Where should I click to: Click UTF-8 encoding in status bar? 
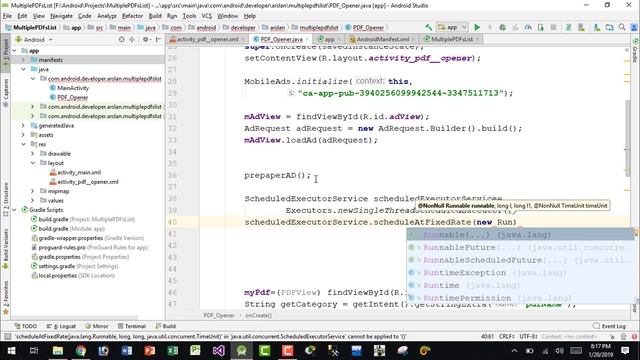tap(529, 337)
